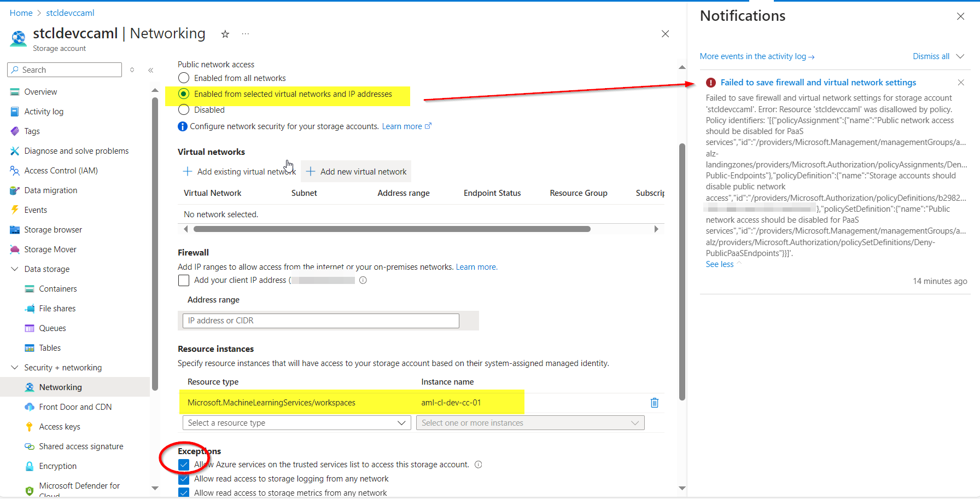980x499 pixels.
Task: Favorite this page with the star icon
Action: tap(225, 34)
